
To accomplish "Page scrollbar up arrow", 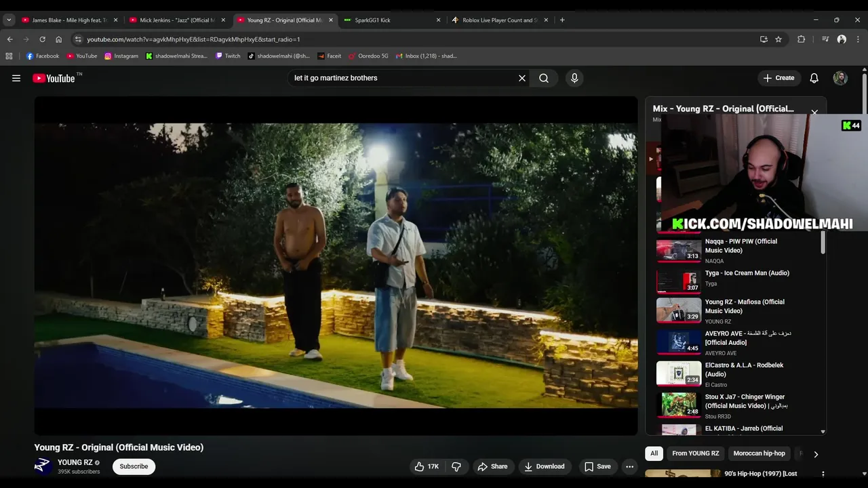I will 864,70.
